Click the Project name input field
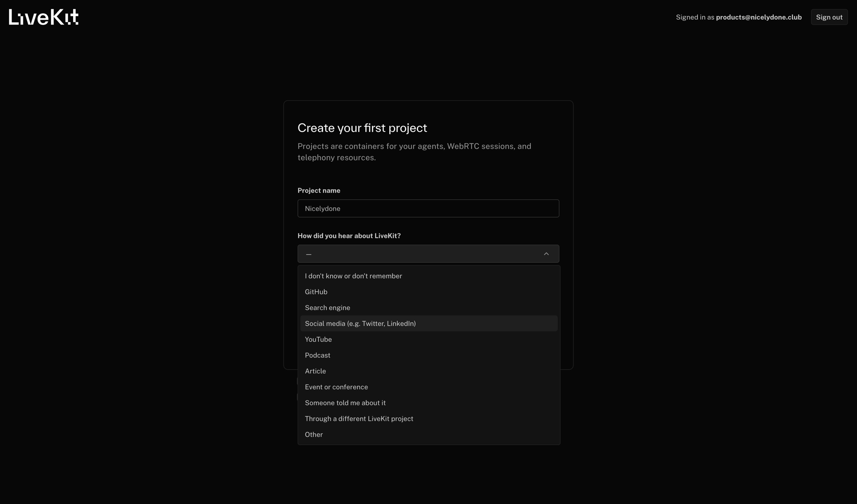Screen dimensions: 857x504 [428, 208]
